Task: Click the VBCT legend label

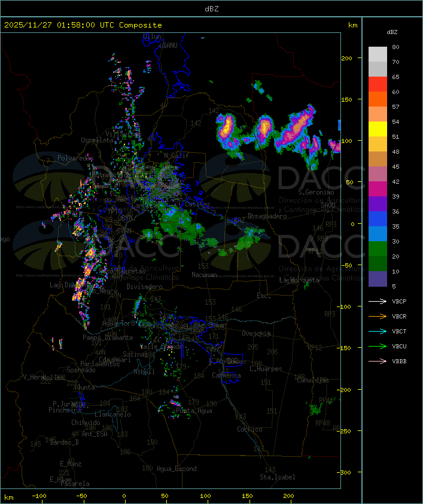Action: point(399,332)
